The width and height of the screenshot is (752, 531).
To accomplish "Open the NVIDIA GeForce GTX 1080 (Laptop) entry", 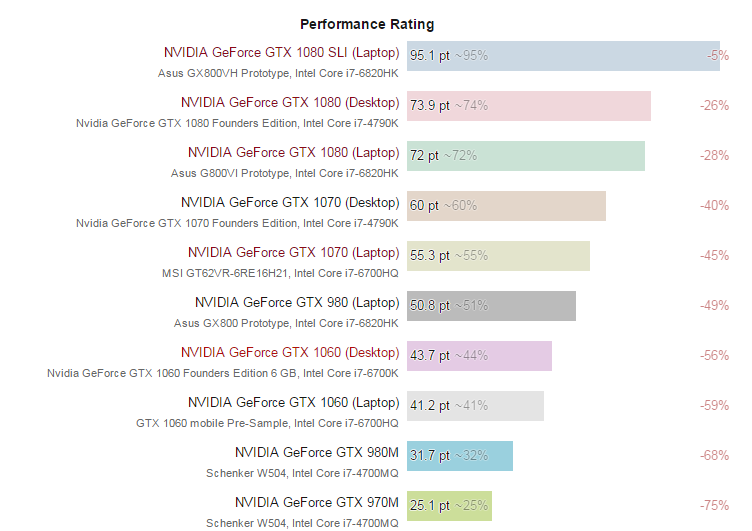I will click(x=293, y=153).
